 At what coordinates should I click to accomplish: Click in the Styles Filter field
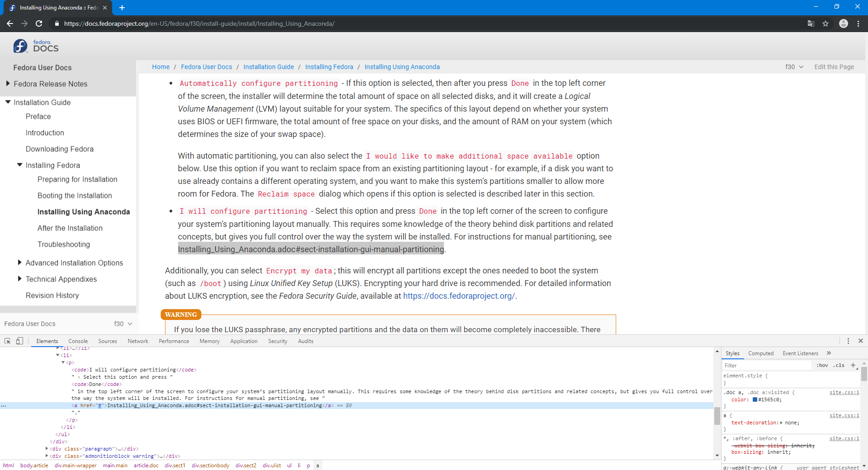(x=768, y=365)
